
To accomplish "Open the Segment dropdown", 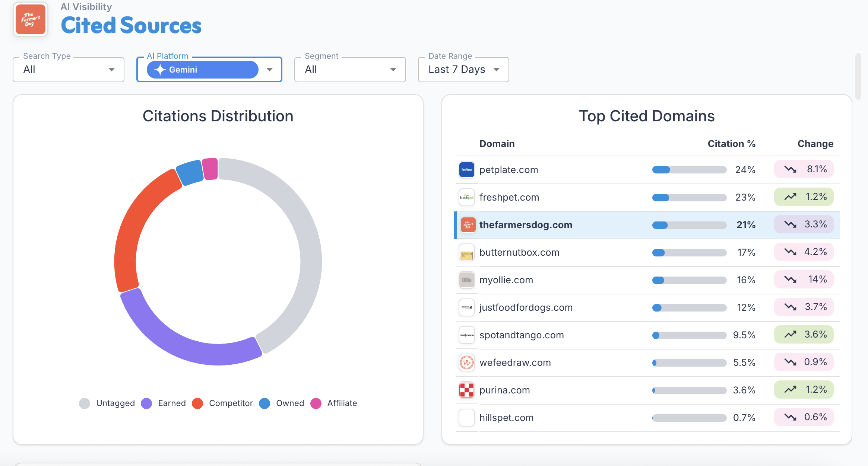I will [350, 70].
